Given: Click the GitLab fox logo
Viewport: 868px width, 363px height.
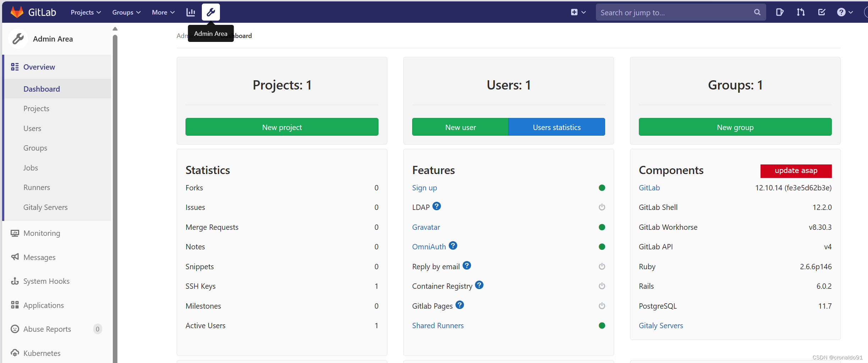Looking at the screenshot, I should pyautogui.click(x=17, y=12).
